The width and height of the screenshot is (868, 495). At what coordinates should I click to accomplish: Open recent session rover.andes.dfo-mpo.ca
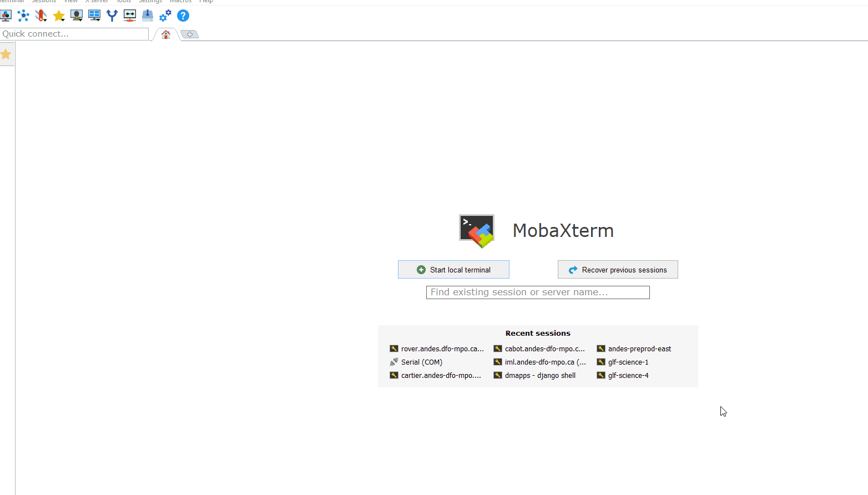[437, 348]
